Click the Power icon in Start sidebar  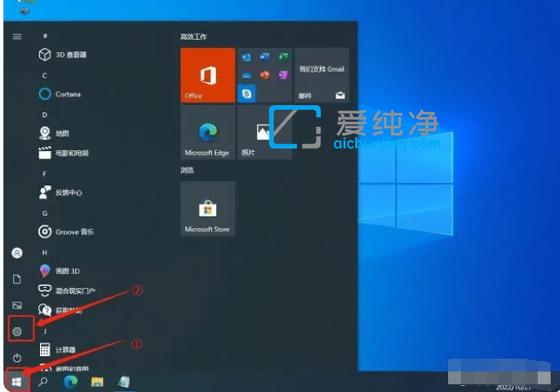[17, 357]
